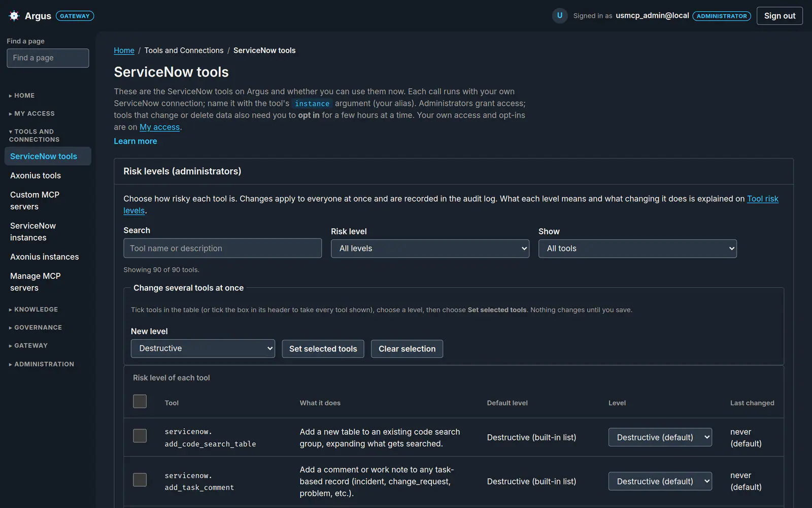The width and height of the screenshot is (812, 508).
Task: Open the New level Destructive dropdown
Action: tap(203, 348)
